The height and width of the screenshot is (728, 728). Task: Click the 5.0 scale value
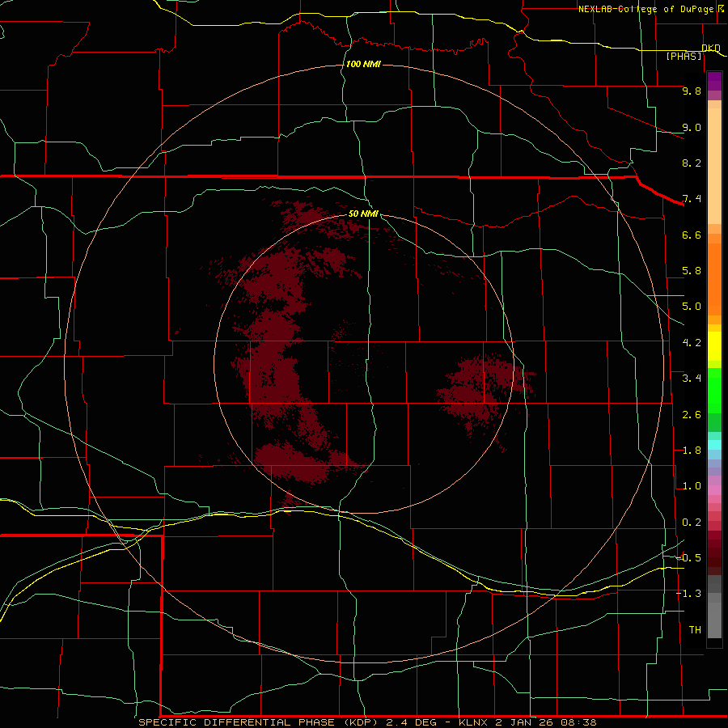point(692,307)
